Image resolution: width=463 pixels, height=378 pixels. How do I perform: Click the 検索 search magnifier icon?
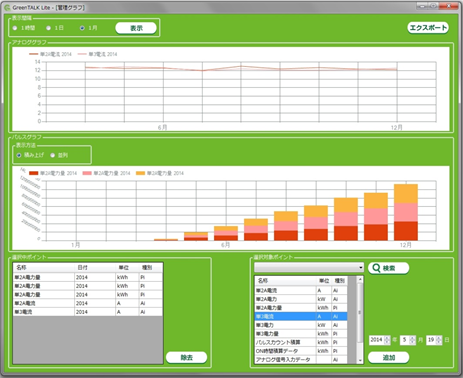[x=376, y=268]
